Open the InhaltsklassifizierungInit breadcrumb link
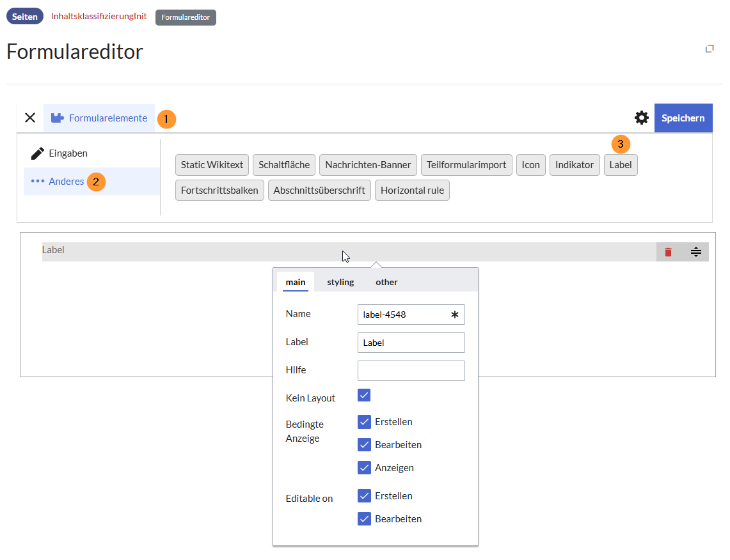 (x=99, y=17)
